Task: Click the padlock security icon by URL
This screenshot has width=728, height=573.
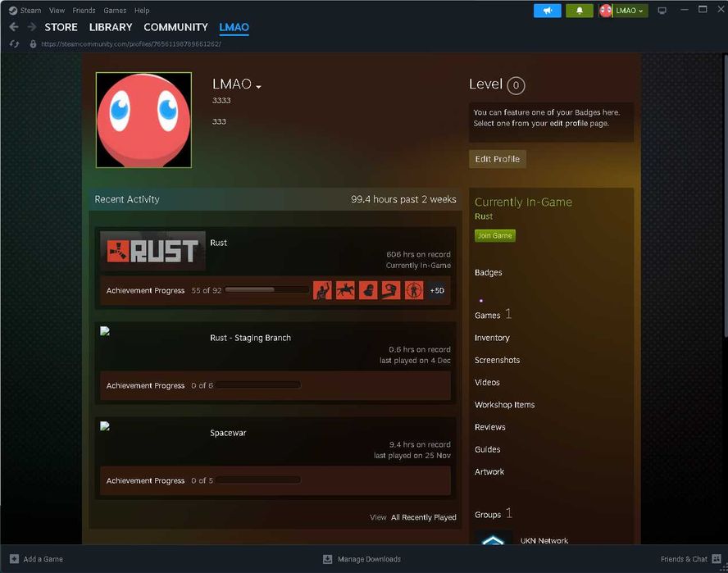Action: click(33, 44)
